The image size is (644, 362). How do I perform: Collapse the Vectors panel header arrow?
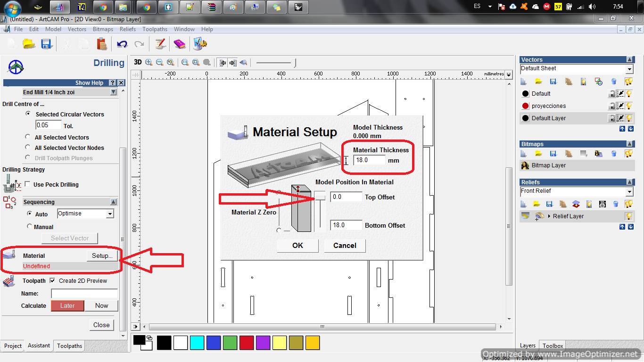tap(629, 60)
